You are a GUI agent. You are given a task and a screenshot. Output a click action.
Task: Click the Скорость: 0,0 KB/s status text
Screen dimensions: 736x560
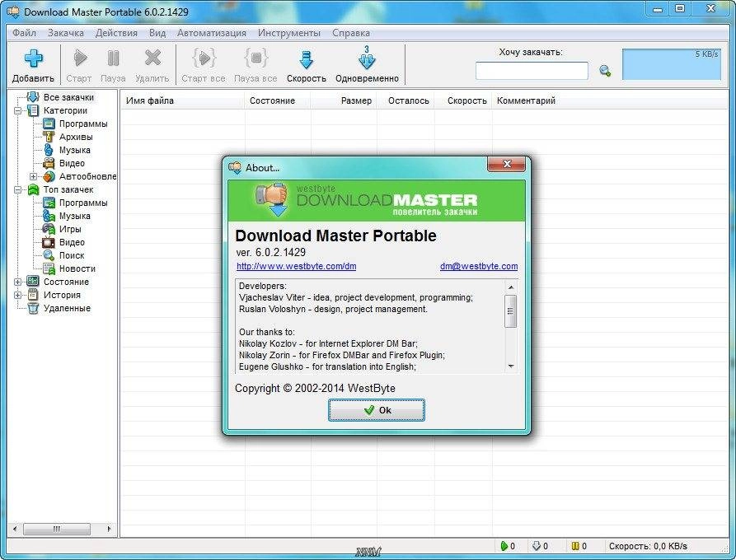648,546
